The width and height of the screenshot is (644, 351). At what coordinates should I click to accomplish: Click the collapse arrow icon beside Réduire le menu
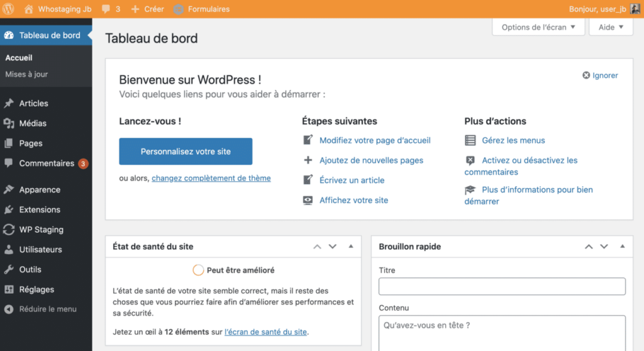(x=9, y=309)
